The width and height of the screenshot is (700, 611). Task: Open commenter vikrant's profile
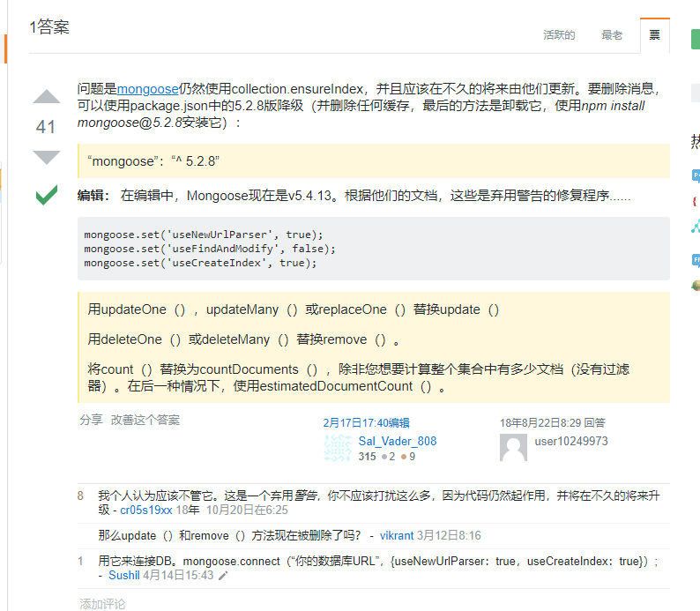click(x=397, y=535)
